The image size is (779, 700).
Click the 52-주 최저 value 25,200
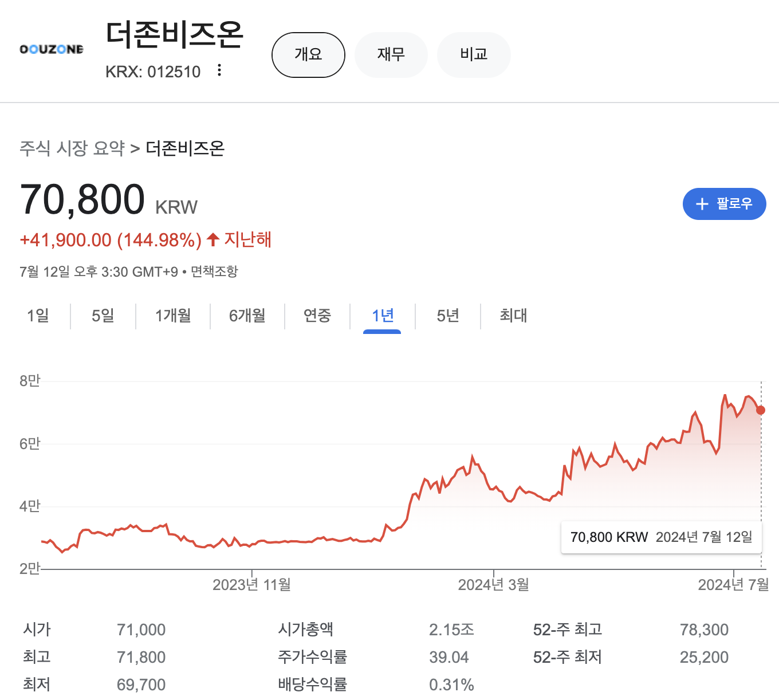click(x=704, y=657)
